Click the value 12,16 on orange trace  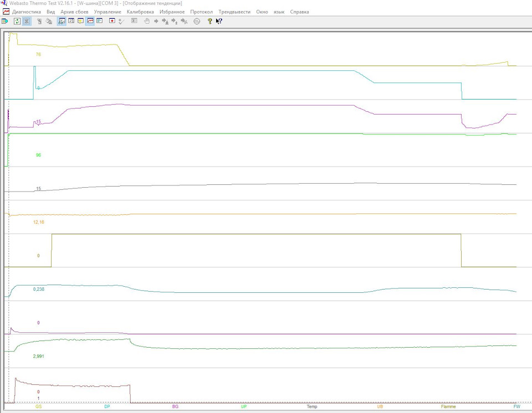[38, 222]
